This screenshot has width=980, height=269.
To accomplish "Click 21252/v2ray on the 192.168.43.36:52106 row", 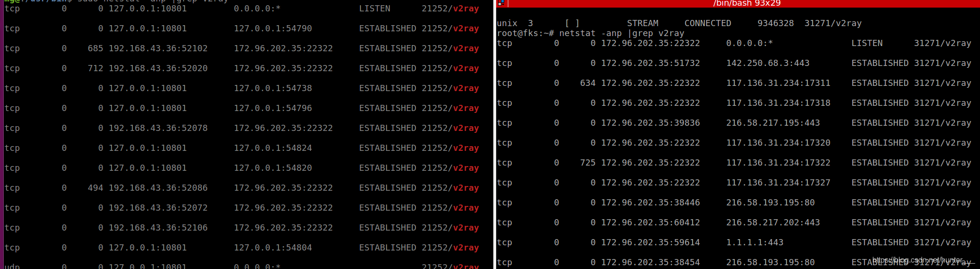I will coord(450,228).
